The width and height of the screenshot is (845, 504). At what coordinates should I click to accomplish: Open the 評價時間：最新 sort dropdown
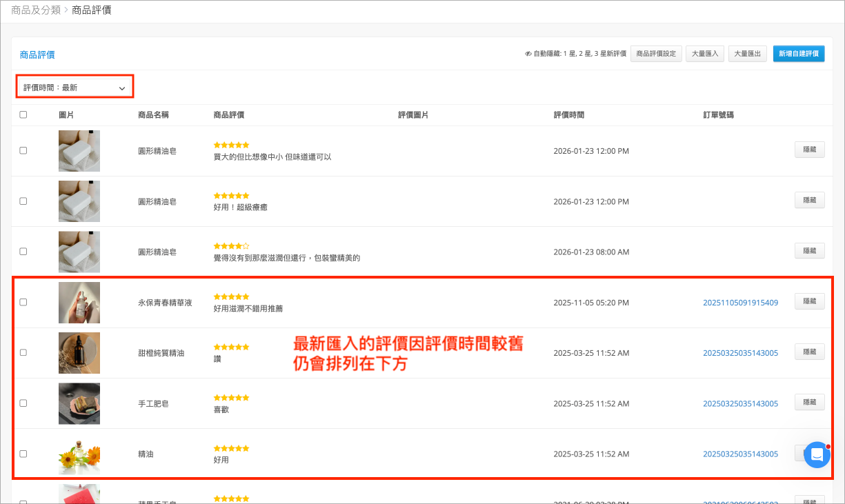74,88
